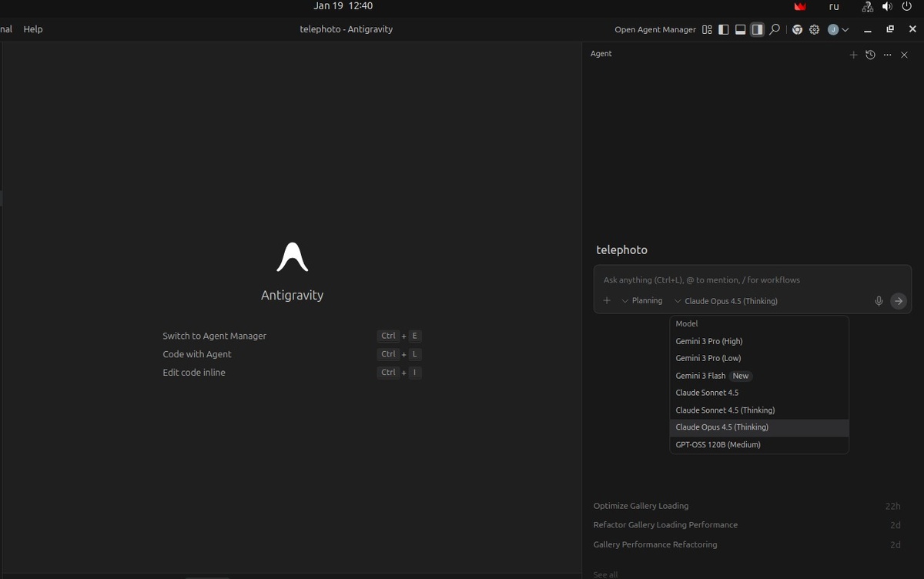Open the network status tray icon

click(x=868, y=6)
